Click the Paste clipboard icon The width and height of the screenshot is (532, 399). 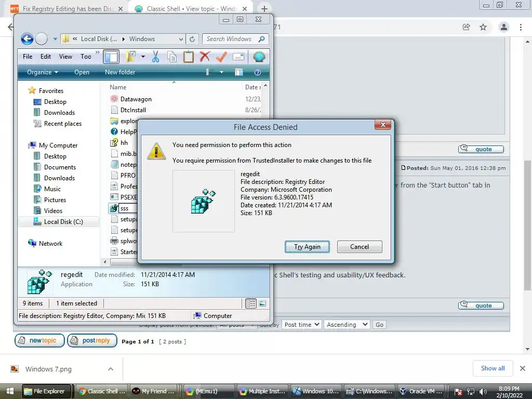[188, 57]
